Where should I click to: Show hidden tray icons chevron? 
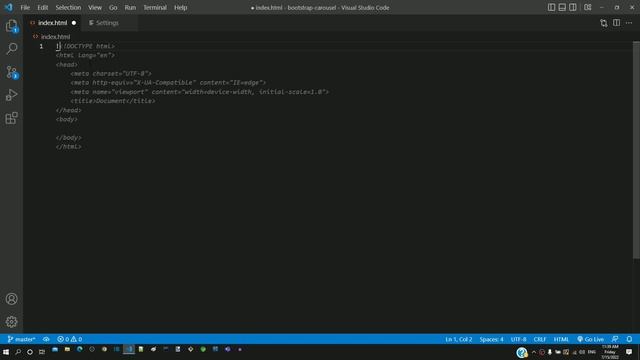pos(533,352)
